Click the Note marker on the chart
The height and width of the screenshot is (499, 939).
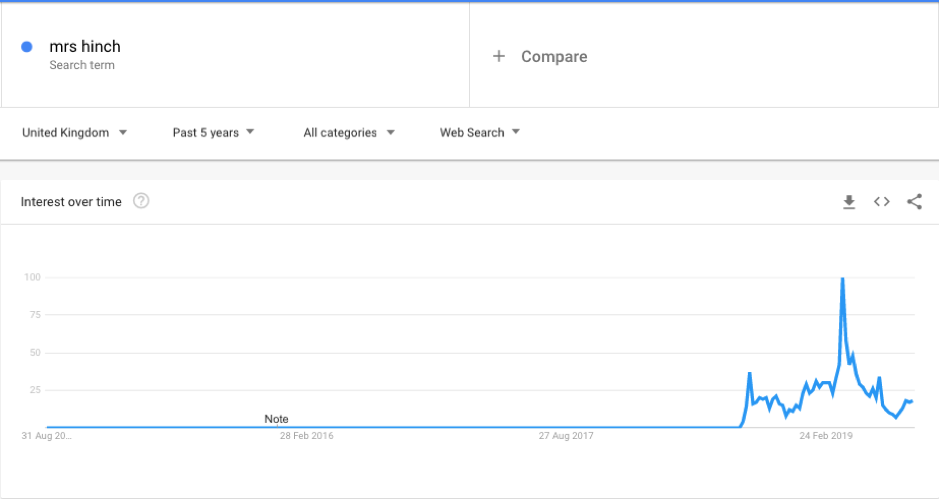click(x=276, y=419)
